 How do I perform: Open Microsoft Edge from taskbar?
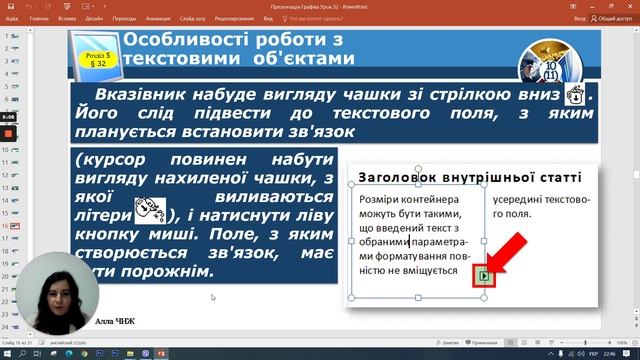pos(69,354)
